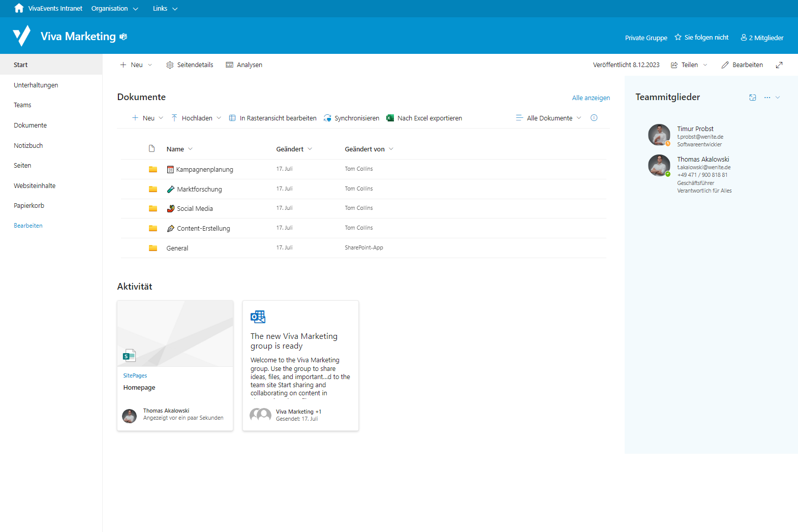Open the Geändert column dropdown
The width and height of the screenshot is (798, 532).
tap(294, 149)
